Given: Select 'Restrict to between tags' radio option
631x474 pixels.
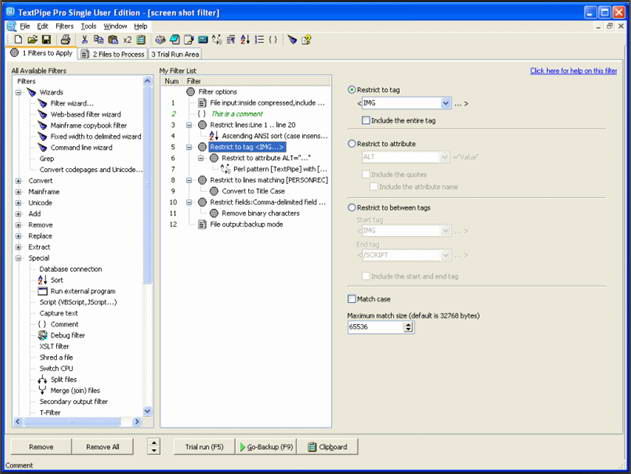Looking at the screenshot, I should [352, 208].
